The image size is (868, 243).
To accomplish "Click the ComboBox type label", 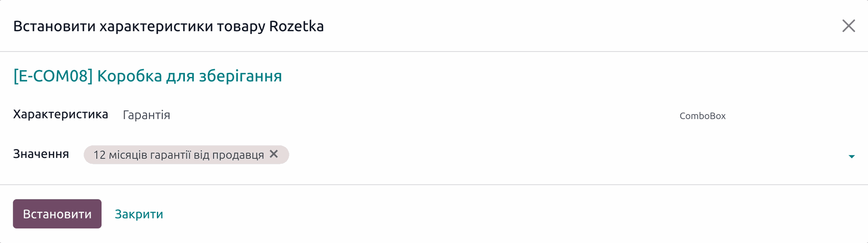I will coord(702,116).
